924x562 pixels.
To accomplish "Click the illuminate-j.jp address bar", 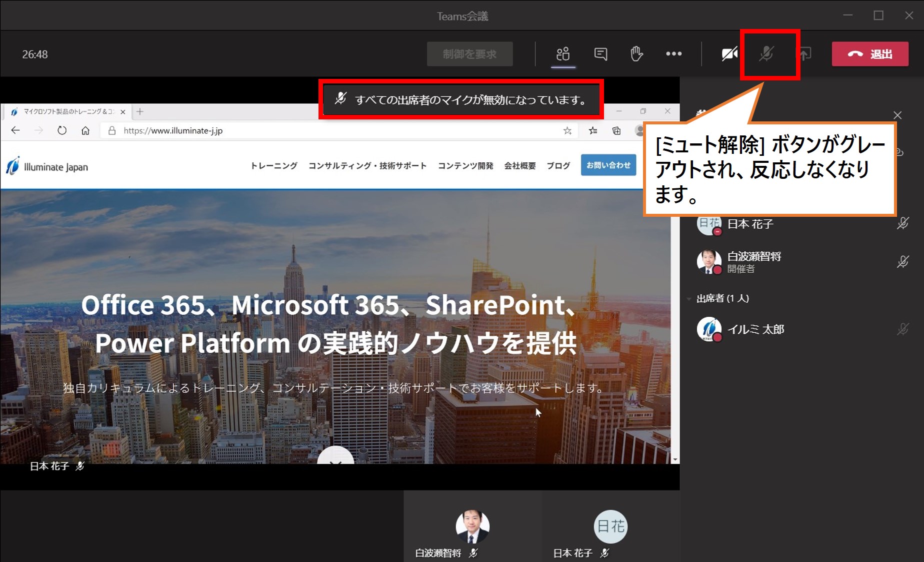I will (339, 130).
